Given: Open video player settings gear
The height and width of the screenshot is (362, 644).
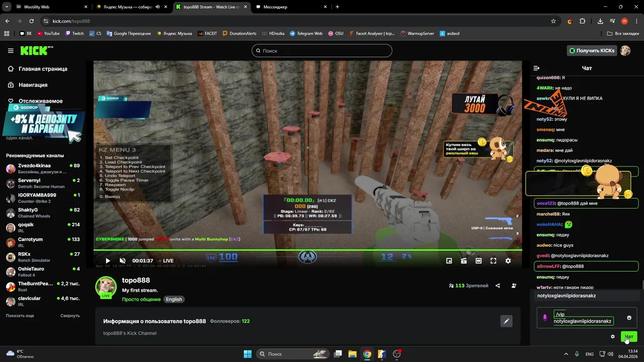Looking at the screenshot, I should (x=508, y=261).
